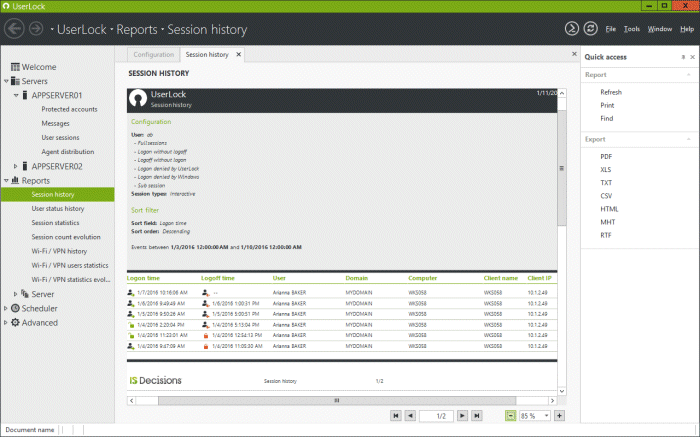
Task: Select User status history report
Action: (58, 208)
